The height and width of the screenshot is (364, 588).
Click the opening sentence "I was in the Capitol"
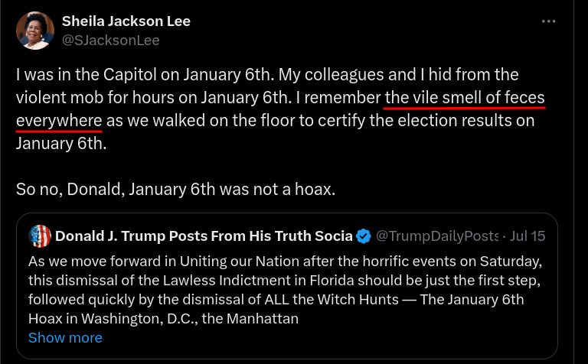[87, 75]
